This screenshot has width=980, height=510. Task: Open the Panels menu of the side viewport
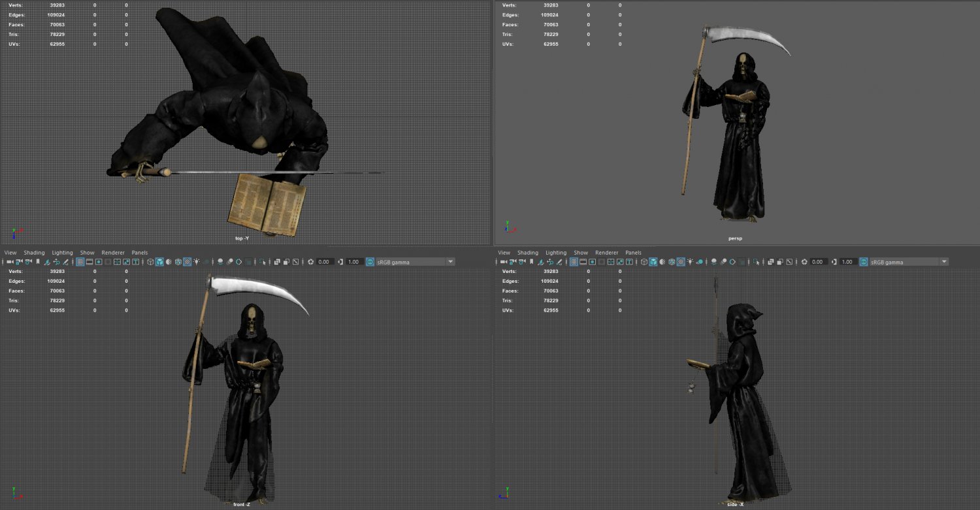(x=632, y=252)
